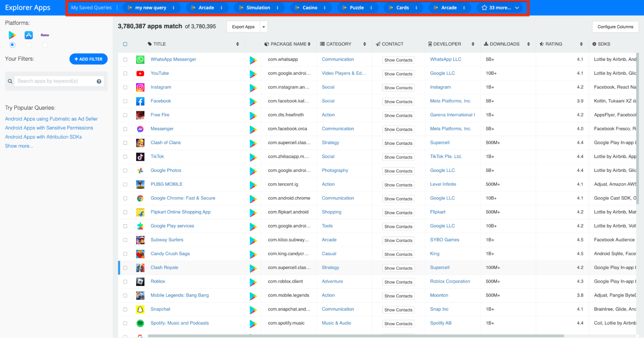
Task: Click the horizontal scrollbar under the table
Action: click(356, 336)
